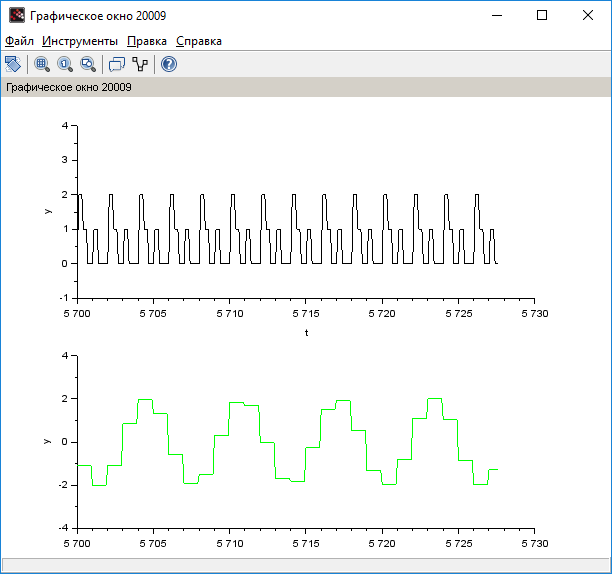Click the window title bar text
Screen dimensions: 612x574
click(98, 16)
